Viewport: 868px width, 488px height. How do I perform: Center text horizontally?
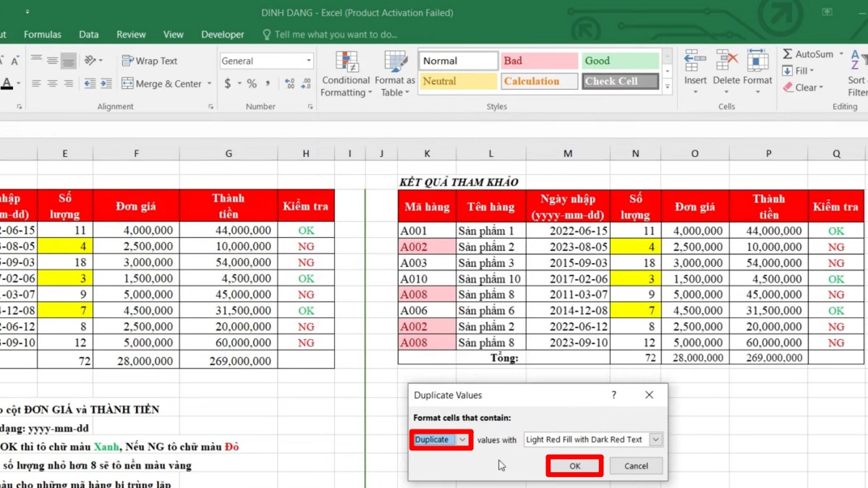tap(52, 84)
